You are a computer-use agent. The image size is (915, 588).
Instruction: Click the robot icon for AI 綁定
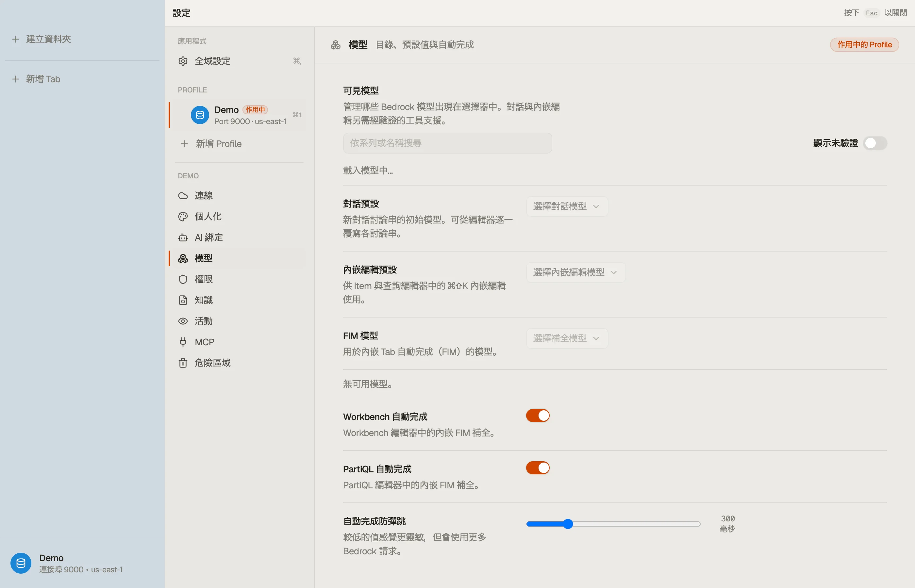point(183,237)
